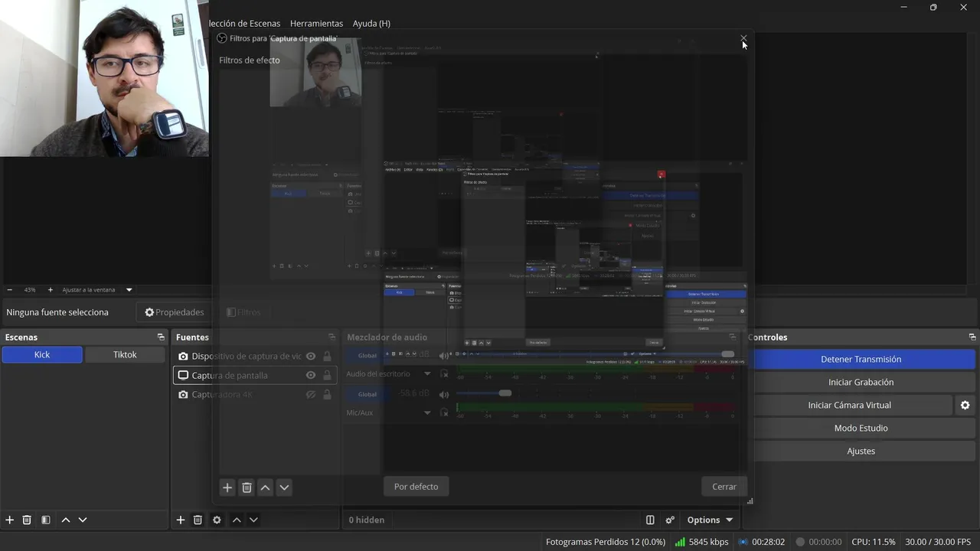Screen dimensions: 980x551
Task: Open the mixer Options dropdown
Action: pyautogui.click(x=710, y=520)
